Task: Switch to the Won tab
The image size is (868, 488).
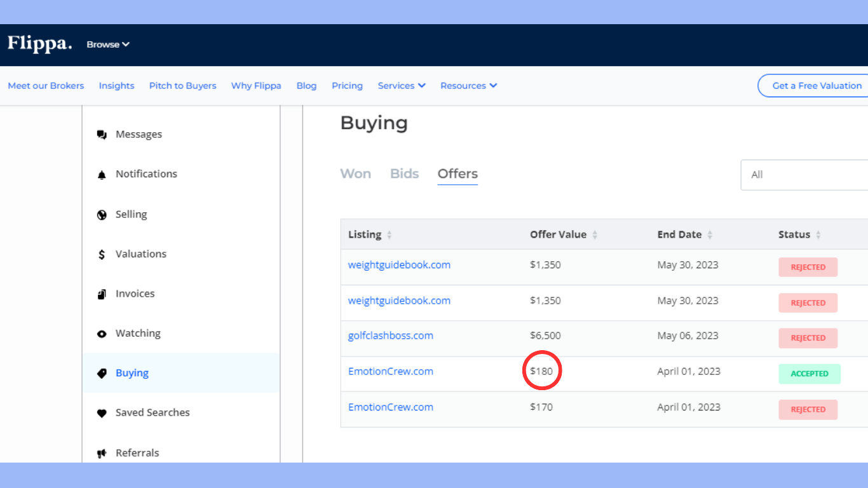Action: click(355, 173)
